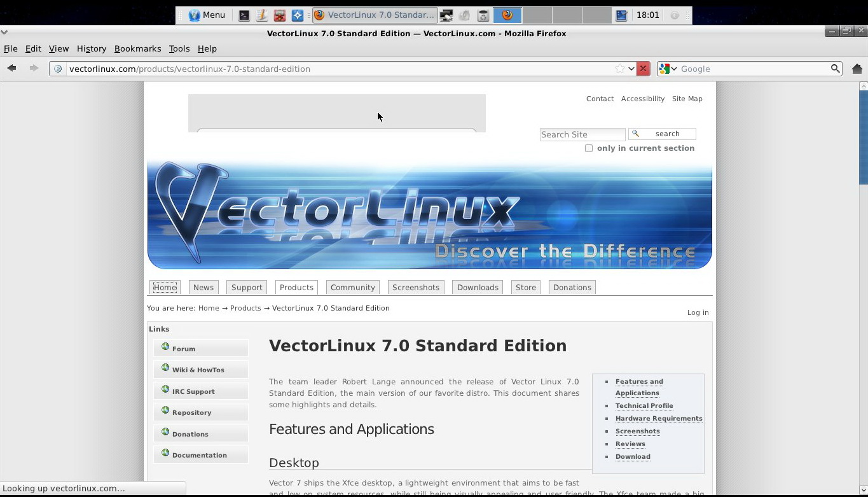Open the Products navigation tab

(x=296, y=287)
